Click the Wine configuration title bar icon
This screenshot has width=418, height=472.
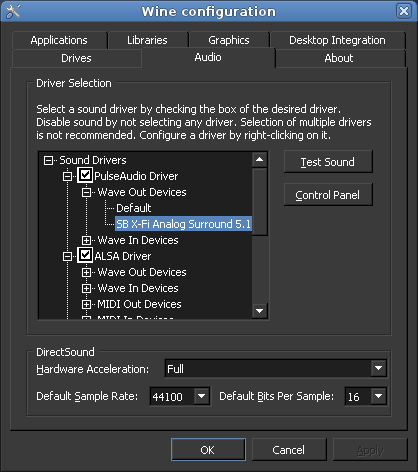pos(13,11)
